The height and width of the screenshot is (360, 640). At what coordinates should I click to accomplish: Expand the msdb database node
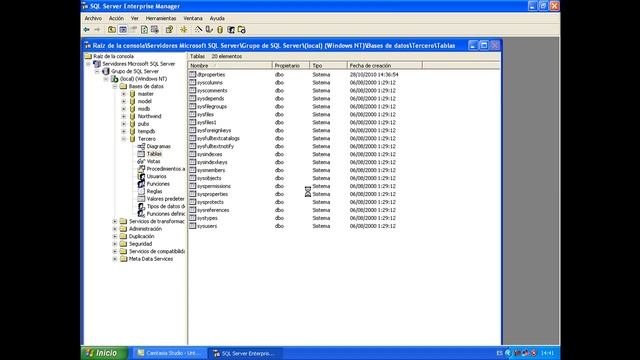click(124, 109)
